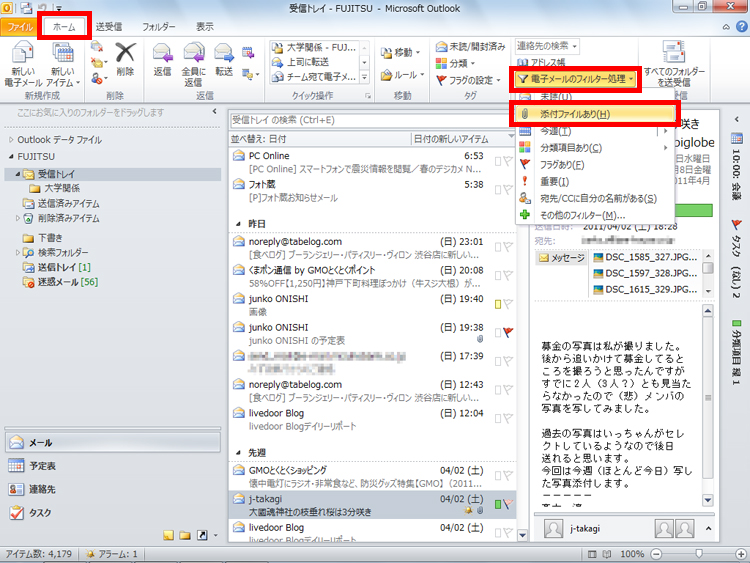Click j-takagi contact photo icon in people pane
The height and width of the screenshot is (563, 750).
553,529
